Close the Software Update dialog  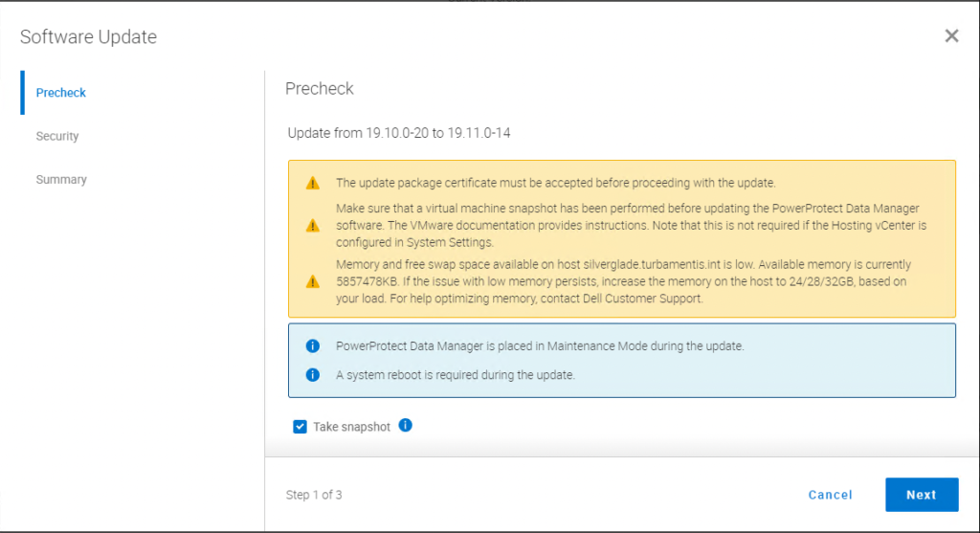(951, 36)
